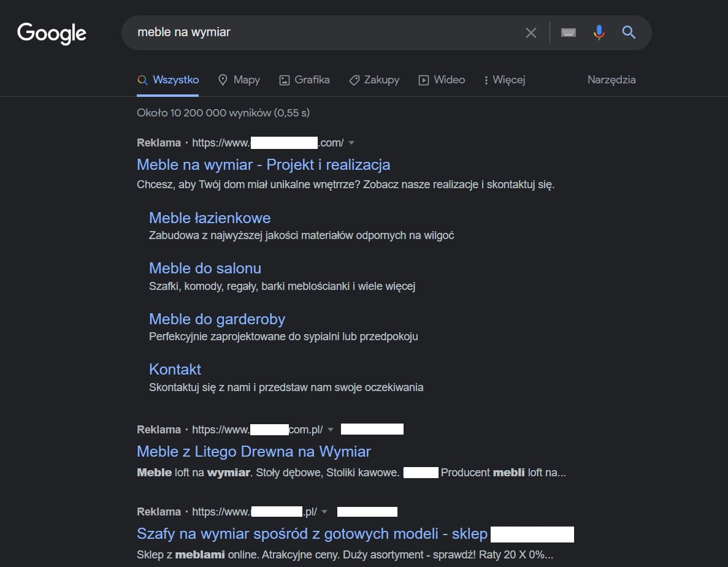Screen dimensions: 728x567
Task: Switch to the Grafika tab
Action: point(305,80)
